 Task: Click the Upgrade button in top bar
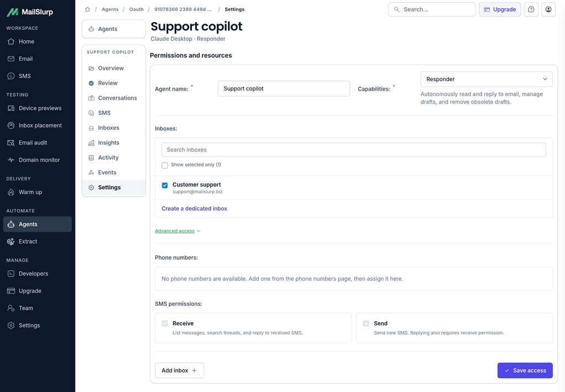(x=500, y=9)
